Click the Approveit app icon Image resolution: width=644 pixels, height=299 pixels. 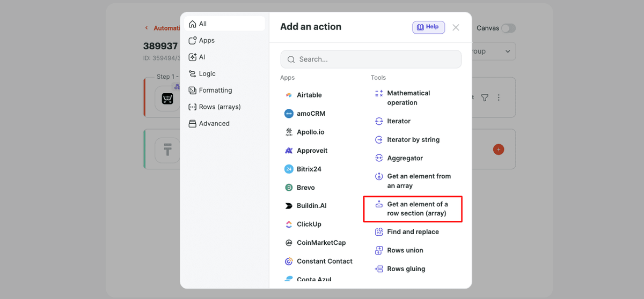pos(289,151)
